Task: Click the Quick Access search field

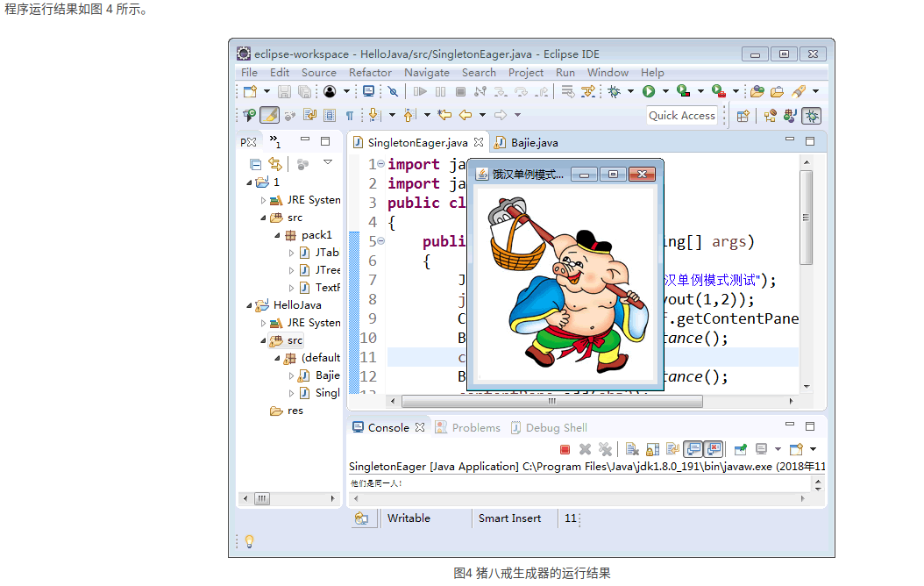Action: [682, 116]
